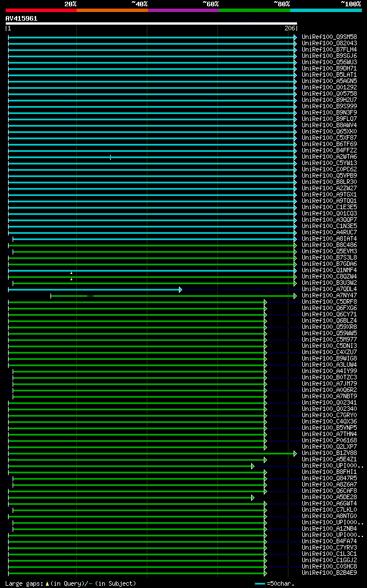Click the UniRef100_C5M977 hit label
Viewport: 367px width, 588px height.
pyautogui.click(x=330, y=340)
